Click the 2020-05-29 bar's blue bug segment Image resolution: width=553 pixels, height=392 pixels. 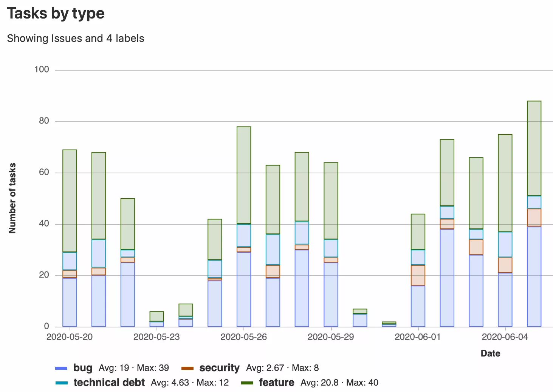click(331, 294)
